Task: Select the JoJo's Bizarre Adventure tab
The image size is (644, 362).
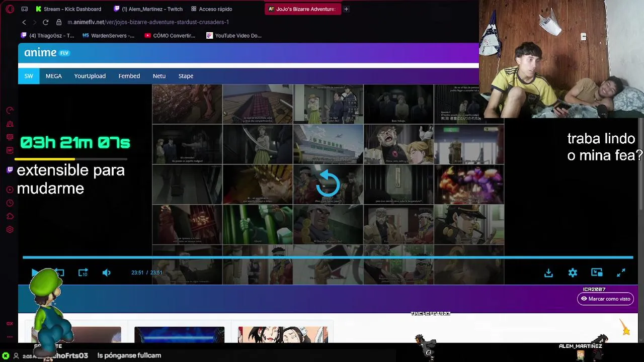Action: 302,9
